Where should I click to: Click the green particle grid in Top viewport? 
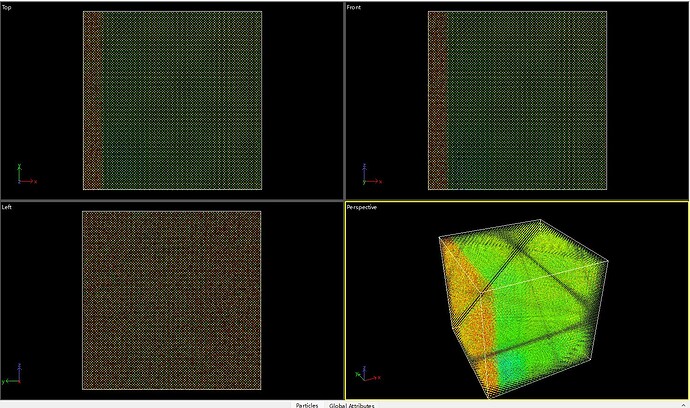click(x=182, y=100)
